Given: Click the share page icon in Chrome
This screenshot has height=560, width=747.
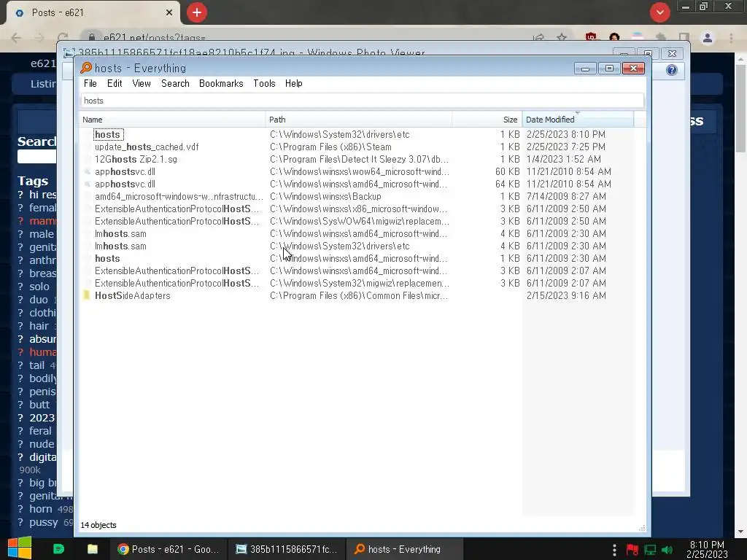Looking at the screenshot, I should tap(538, 38).
